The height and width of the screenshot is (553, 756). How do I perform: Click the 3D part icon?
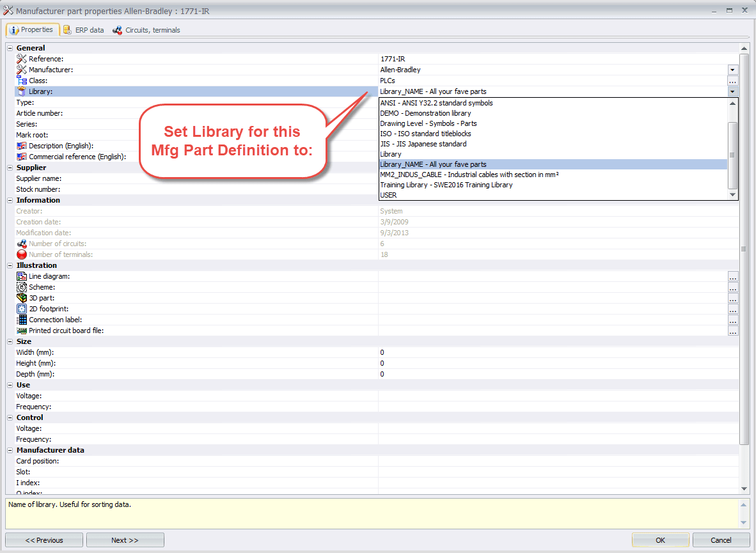pyautogui.click(x=22, y=298)
